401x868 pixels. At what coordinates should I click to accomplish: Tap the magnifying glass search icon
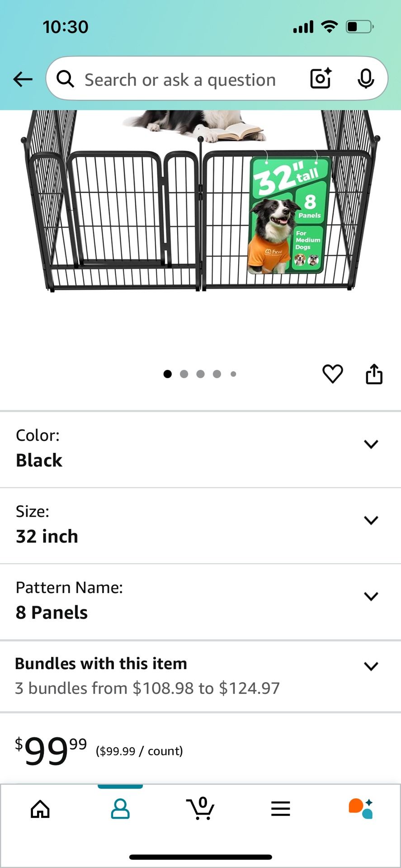(x=66, y=79)
